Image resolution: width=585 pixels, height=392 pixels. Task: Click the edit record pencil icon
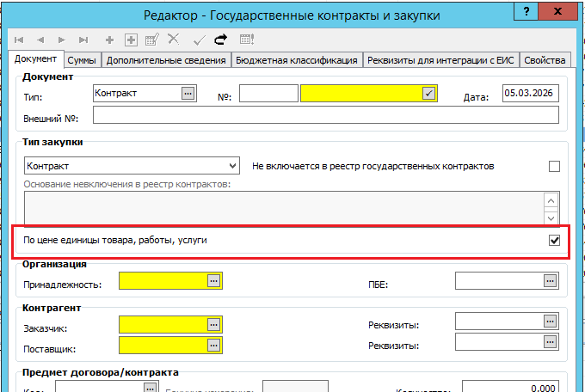pyautogui.click(x=153, y=40)
